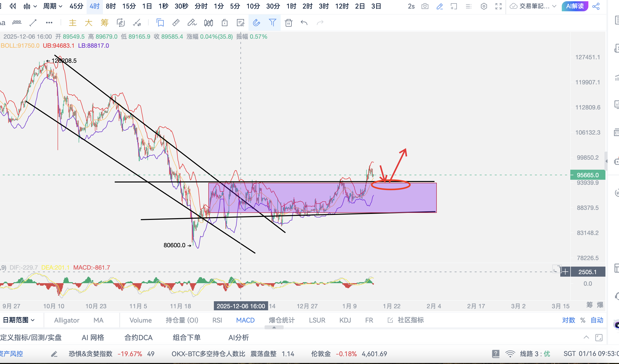Open the share icon at top right
Image resolution: width=619 pixels, height=364 pixels.
[x=596, y=6]
